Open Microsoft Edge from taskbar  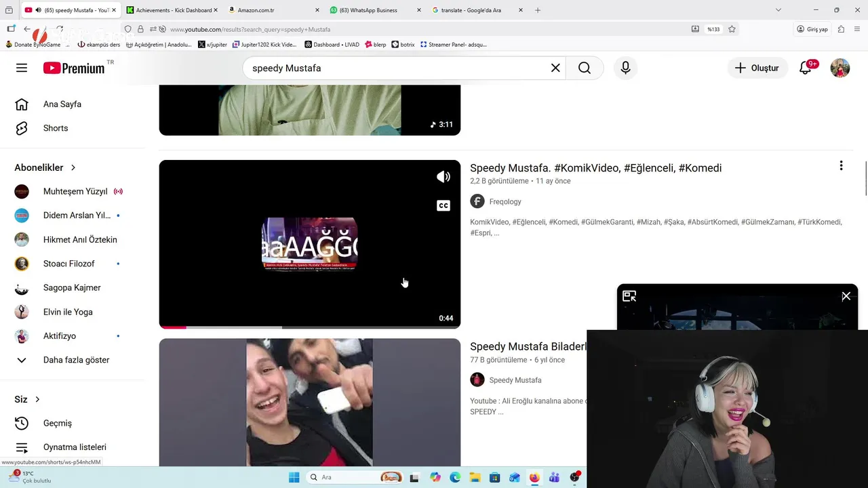455,477
